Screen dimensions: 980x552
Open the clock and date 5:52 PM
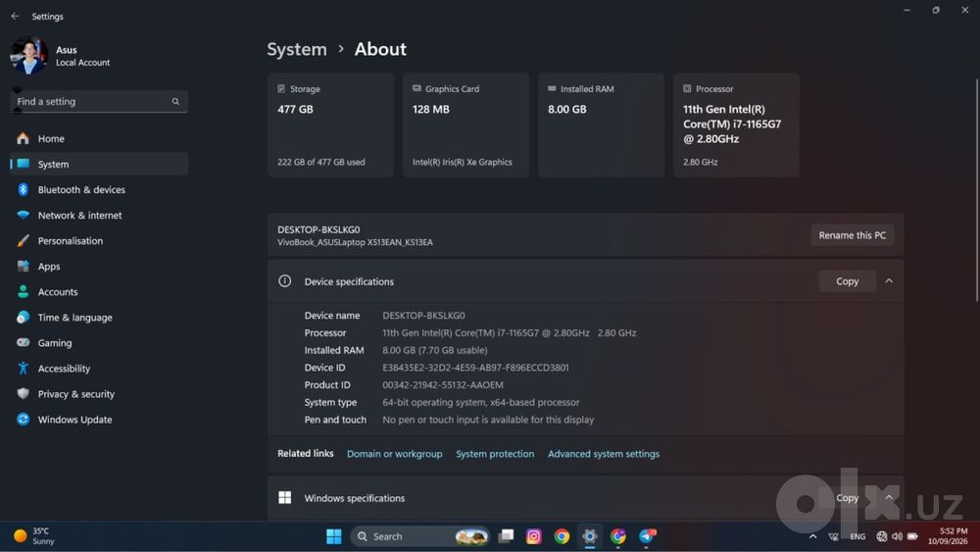pos(948,536)
